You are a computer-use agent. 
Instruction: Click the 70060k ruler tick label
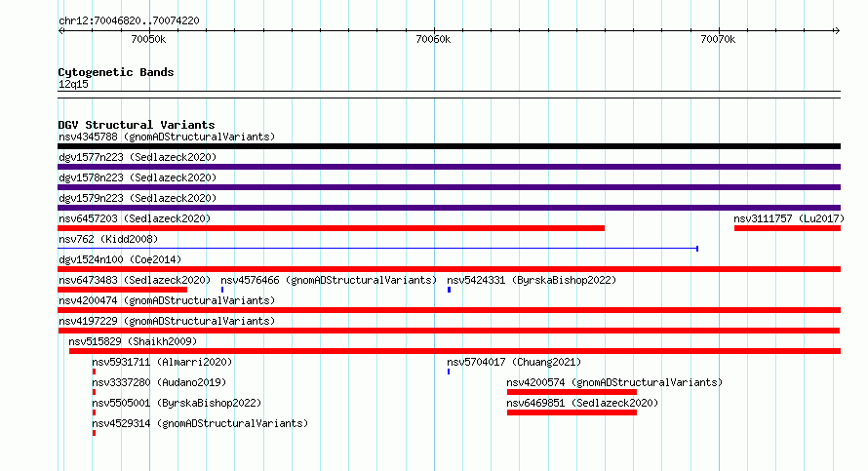[433, 39]
